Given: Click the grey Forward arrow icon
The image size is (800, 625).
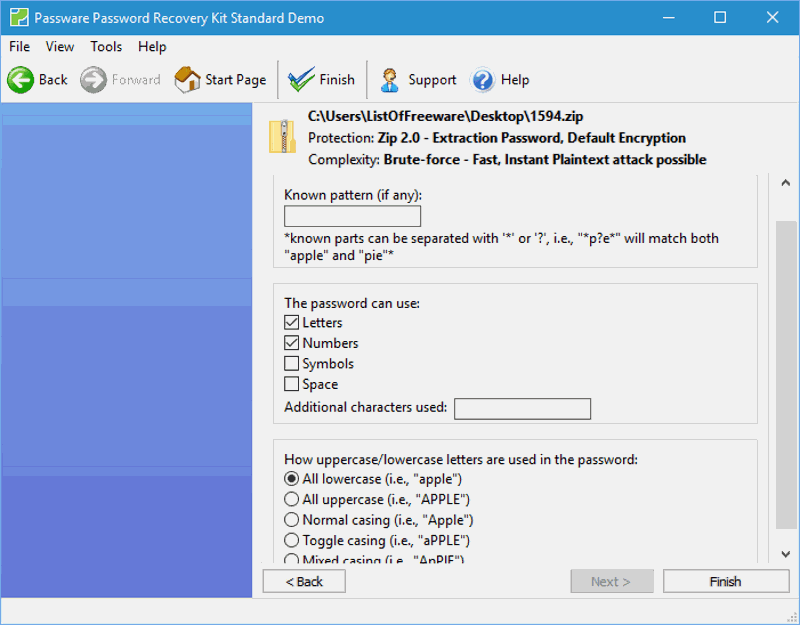Looking at the screenshot, I should (93, 80).
